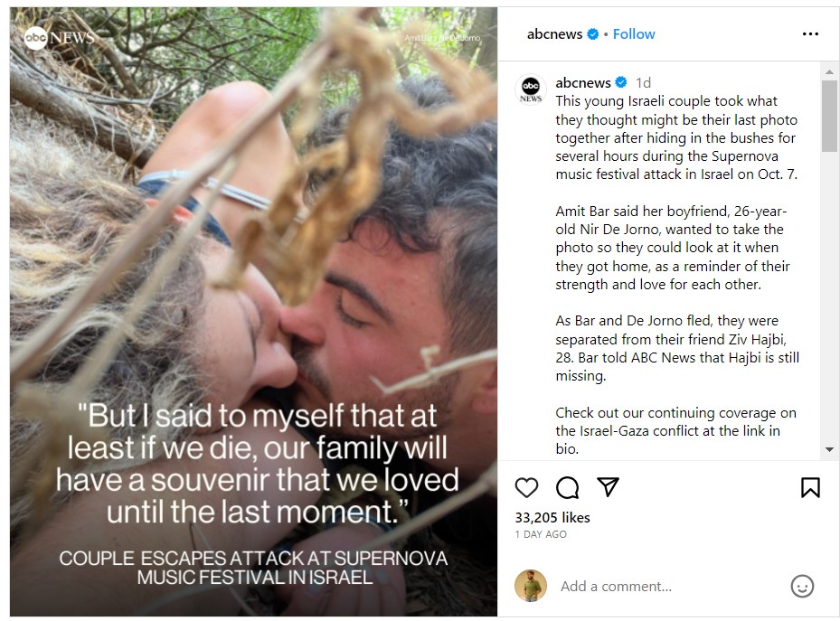Click the post photo of the couple
The height and width of the screenshot is (621, 840).
tap(253, 271)
